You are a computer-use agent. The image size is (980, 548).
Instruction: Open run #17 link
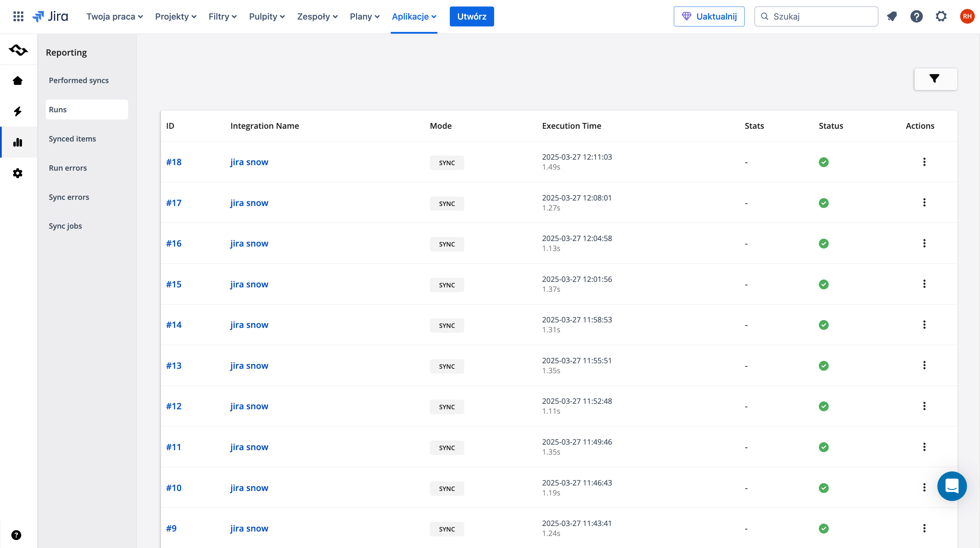(174, 203)
